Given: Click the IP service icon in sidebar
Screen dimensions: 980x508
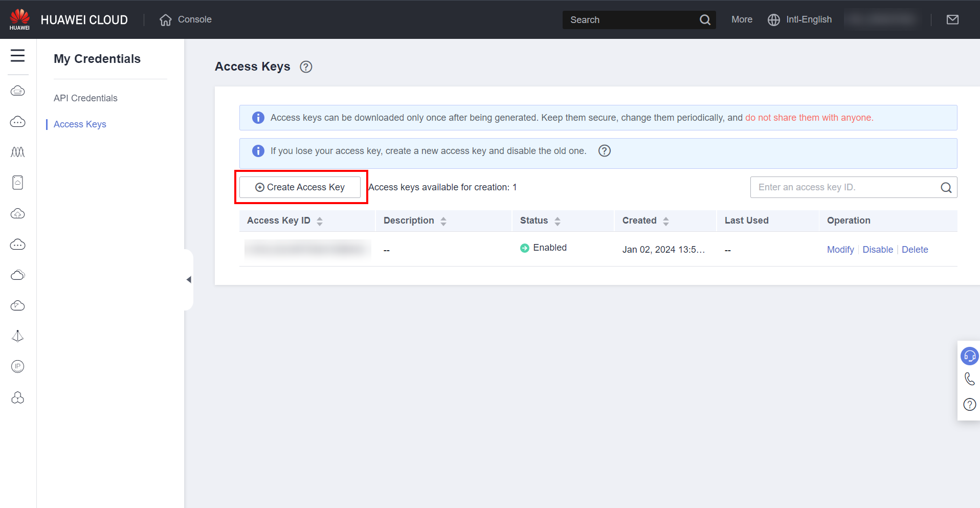Looking at the screenshot, I should tap(18, 366).
